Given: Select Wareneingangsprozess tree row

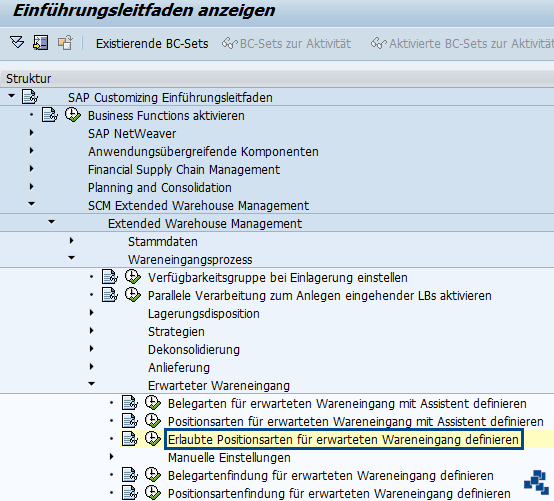Looking at the screenshot, I should [x=190, y=260].
